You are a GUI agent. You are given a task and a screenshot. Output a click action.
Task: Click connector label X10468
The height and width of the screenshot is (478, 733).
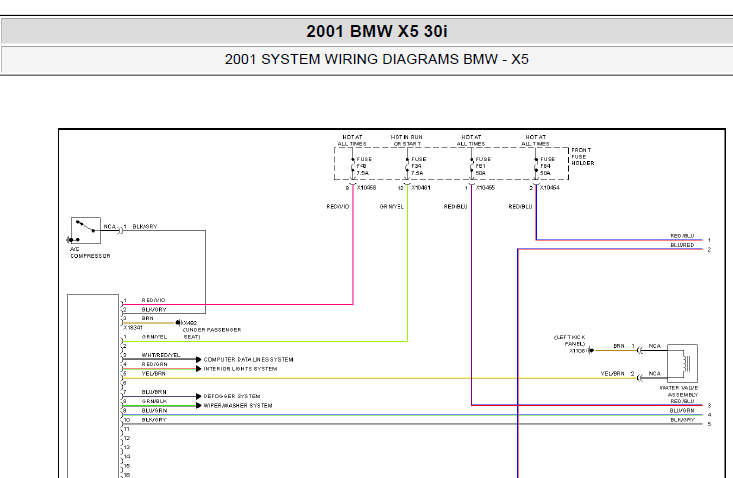tap(366, 188)
